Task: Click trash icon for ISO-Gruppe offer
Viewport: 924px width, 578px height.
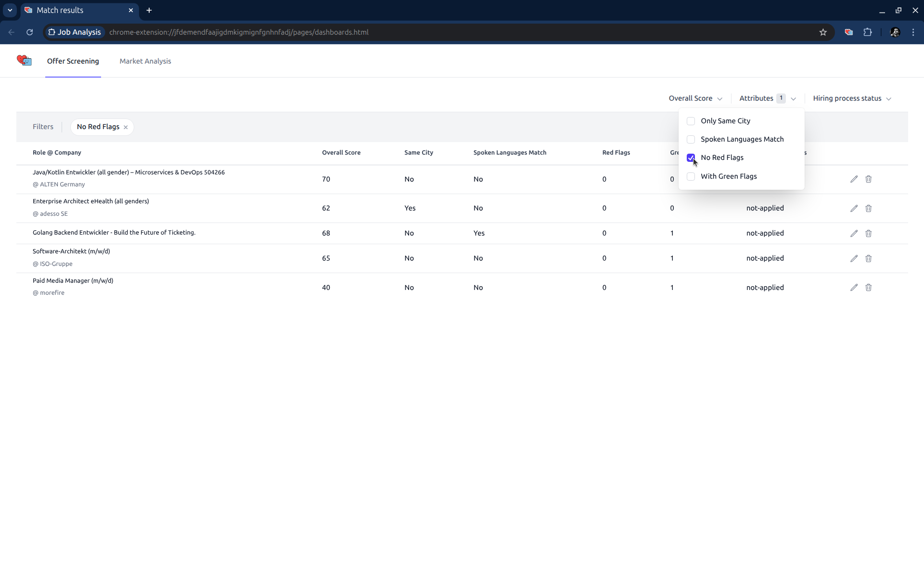Action: tap(868, 259)
